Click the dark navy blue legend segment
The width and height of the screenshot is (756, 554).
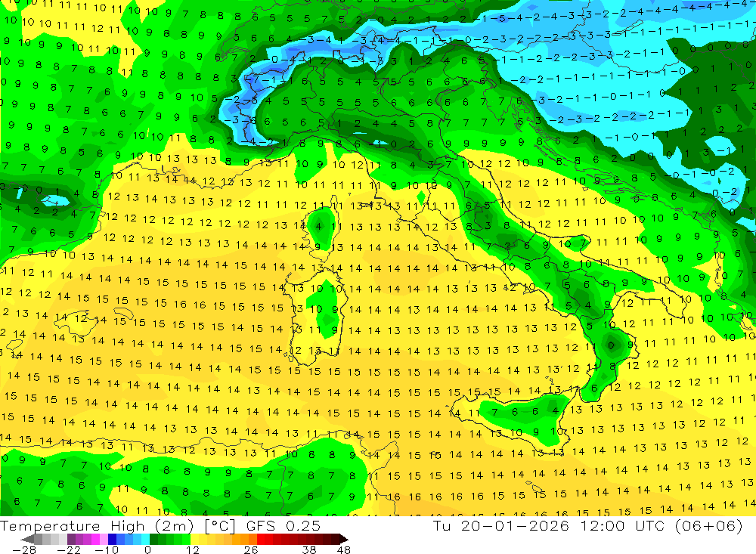pos(112,539)
